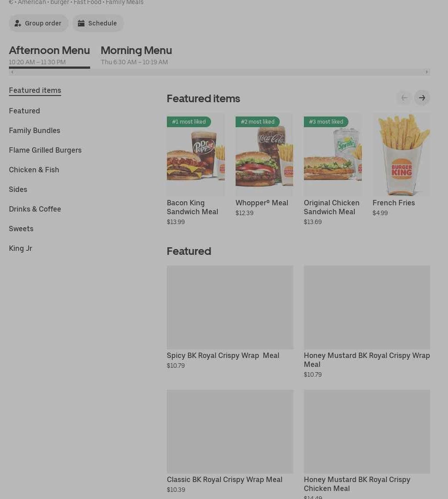Select the Afternoon Menu tab
This screenshot has height=499, width=448.
tap(50, 55)
